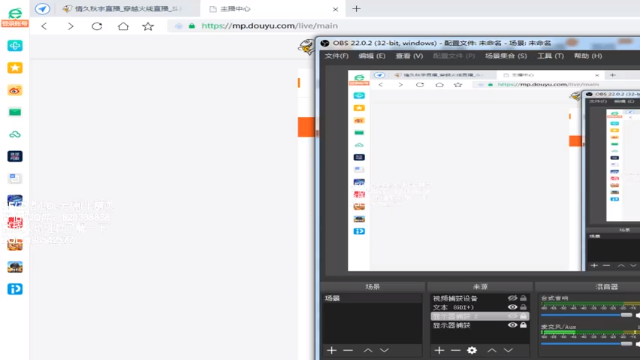Open the 编辑(E) menu in OBS
Viewport: 640px width, 360px height.
click(x=372, y=56)
